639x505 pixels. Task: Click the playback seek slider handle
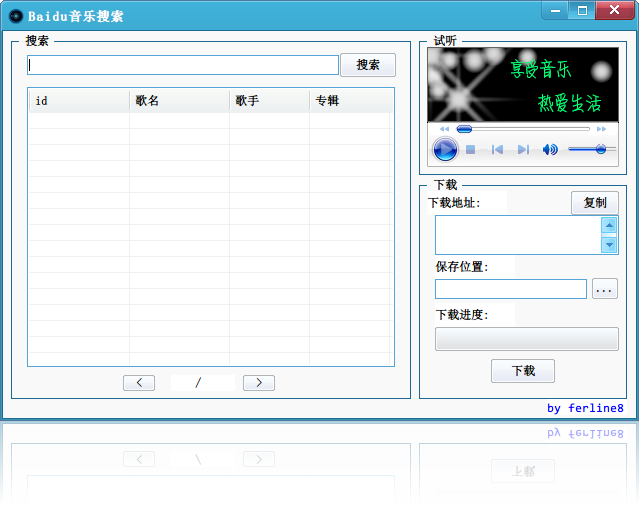[x=464, y=129]
